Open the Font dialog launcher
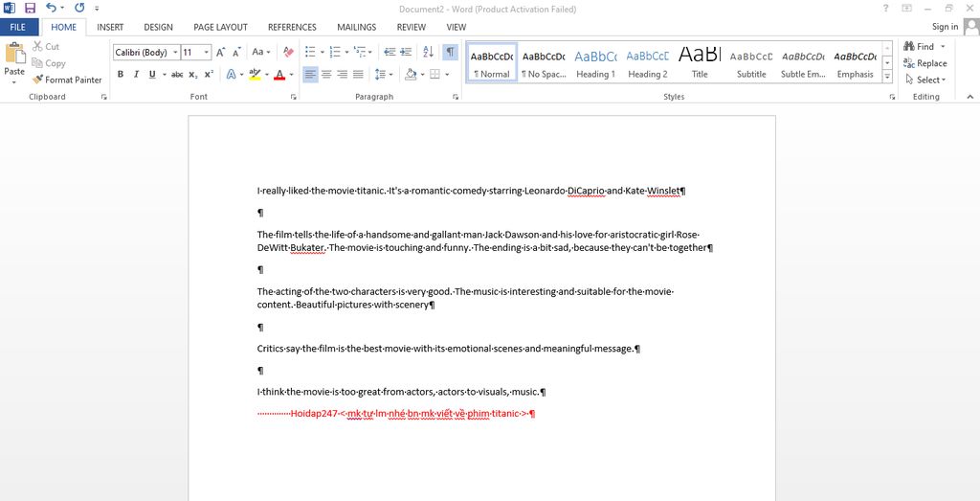The width and height of the screenshot is (980, 501). (x=293, y=97)
